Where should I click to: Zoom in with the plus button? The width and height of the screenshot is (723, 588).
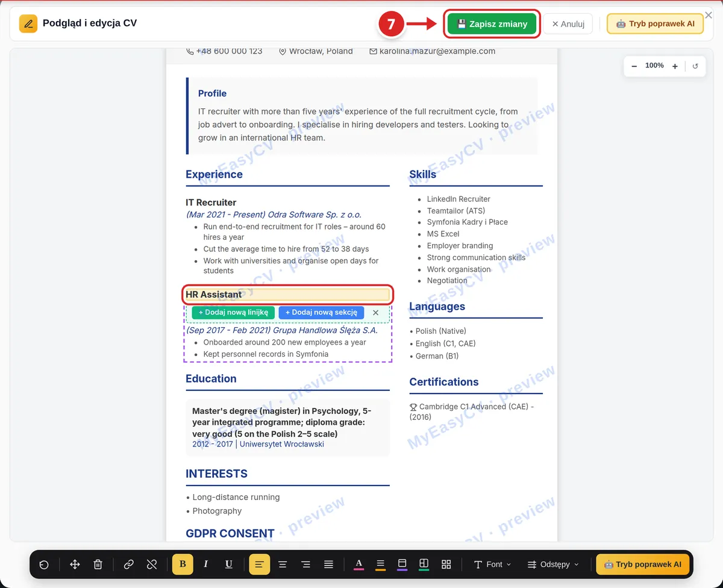click(x=675, y=66)
